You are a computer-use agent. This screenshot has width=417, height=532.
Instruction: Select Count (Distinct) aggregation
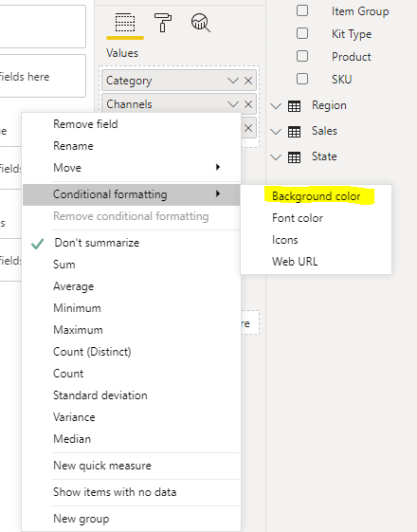(x=131, y=352)
